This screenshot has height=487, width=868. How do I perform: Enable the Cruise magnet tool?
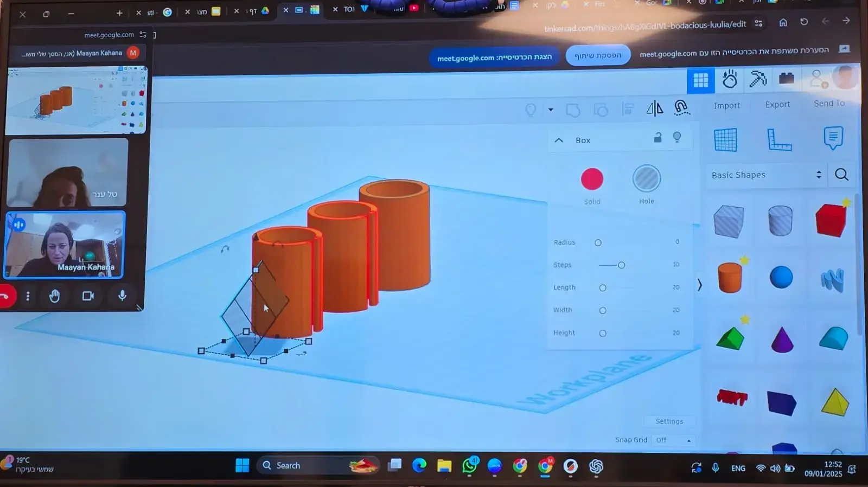point(681,107)
